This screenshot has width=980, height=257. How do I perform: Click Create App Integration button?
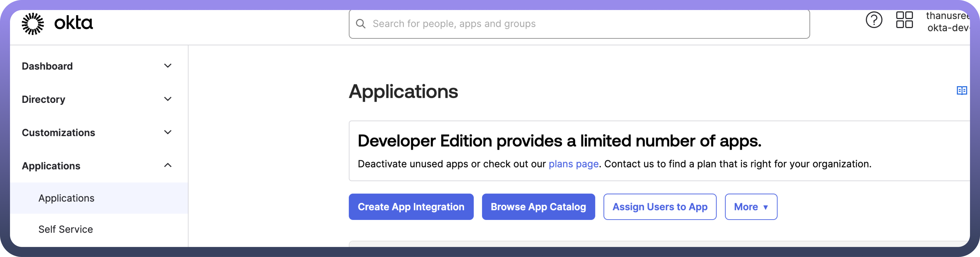(411, 207)
